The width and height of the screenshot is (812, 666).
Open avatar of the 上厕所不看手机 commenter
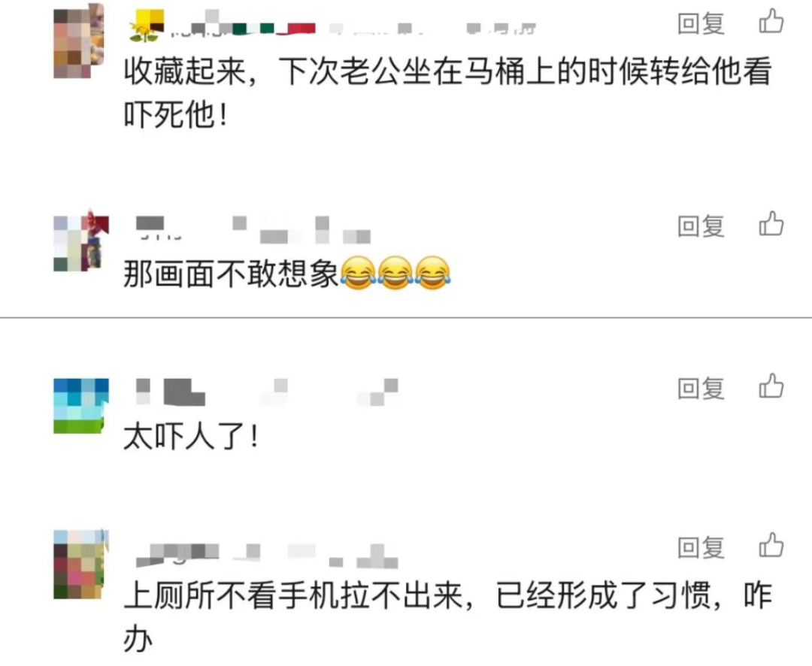(x=81, y=564)
